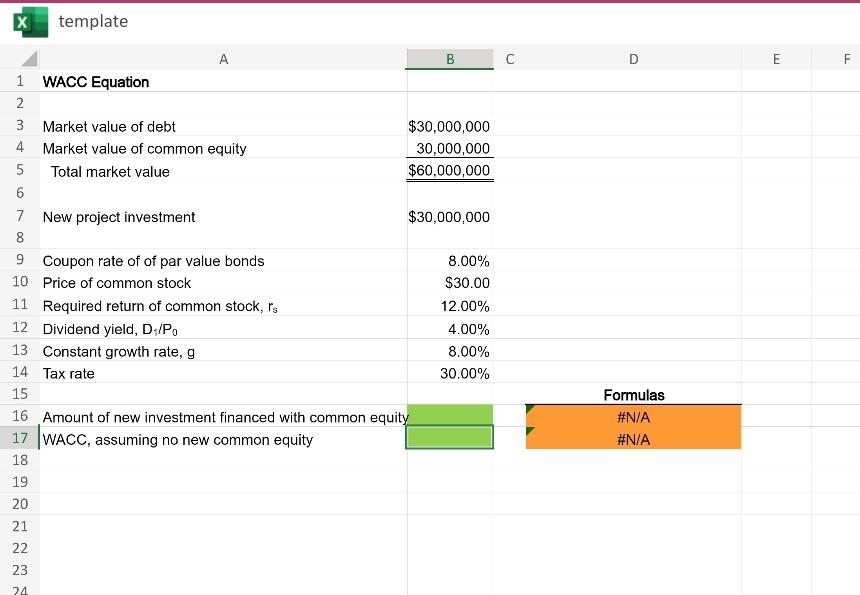Click the green error indicator on D16
The image size is (860, 595).
(531, 411)
